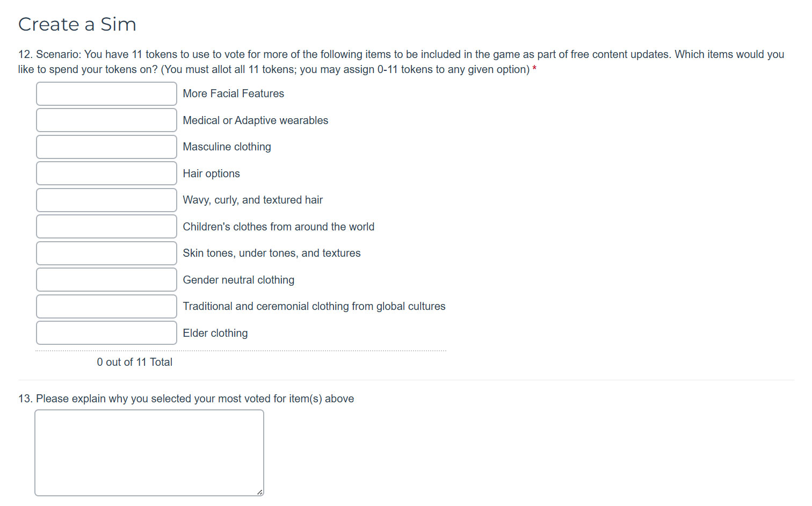The height and width of the screenshot is (506, 812).
Task: Click the question 12 scenario text
Action: point(401,62)
